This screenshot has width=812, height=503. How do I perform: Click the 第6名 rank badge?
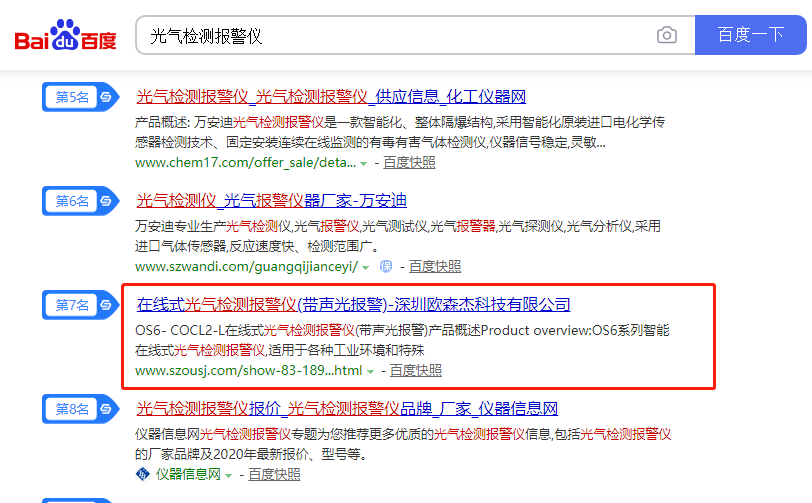pos(80,200)
